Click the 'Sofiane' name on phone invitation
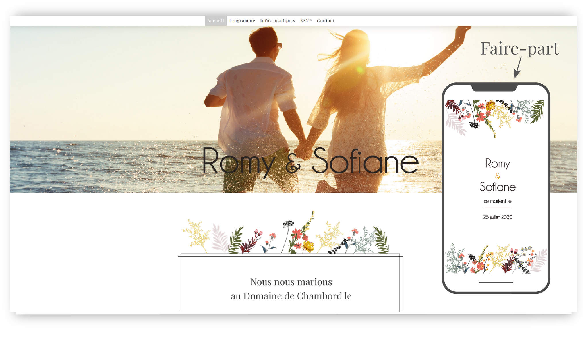Screen dimensions: 588x364 498,187
